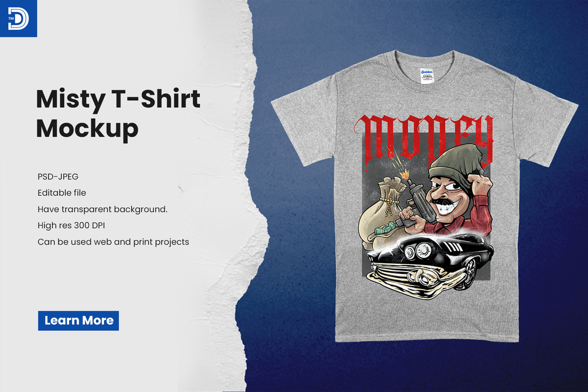Select the Have transparent background line
Screen dimensions: 588x392
tap(102, 209)
